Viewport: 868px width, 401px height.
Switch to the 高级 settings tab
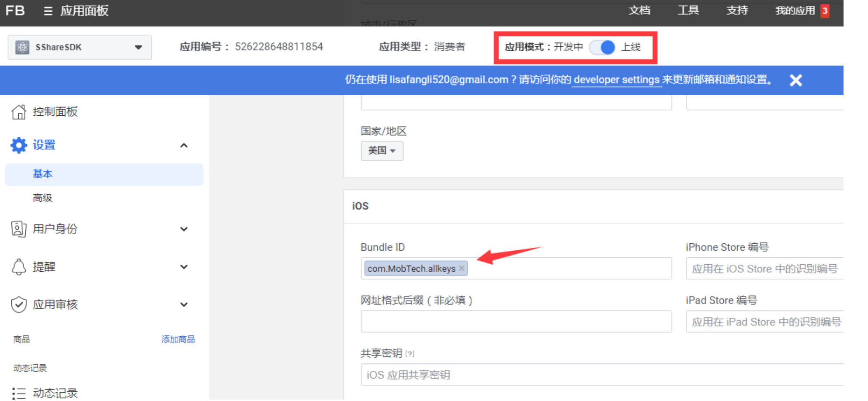(x=42, y=198)
